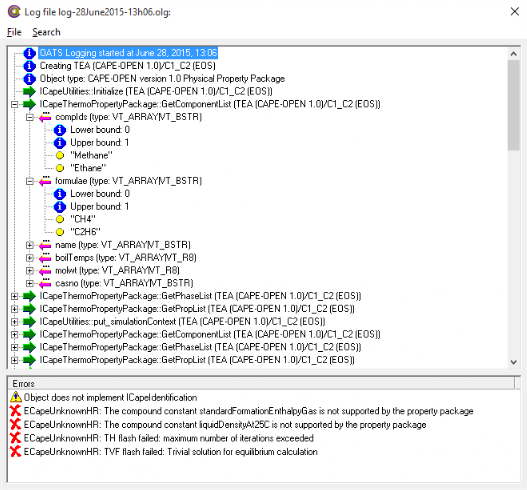Click the pink arrow icon next to compIds
Screen dimensions: 527x490
(45, 117)
